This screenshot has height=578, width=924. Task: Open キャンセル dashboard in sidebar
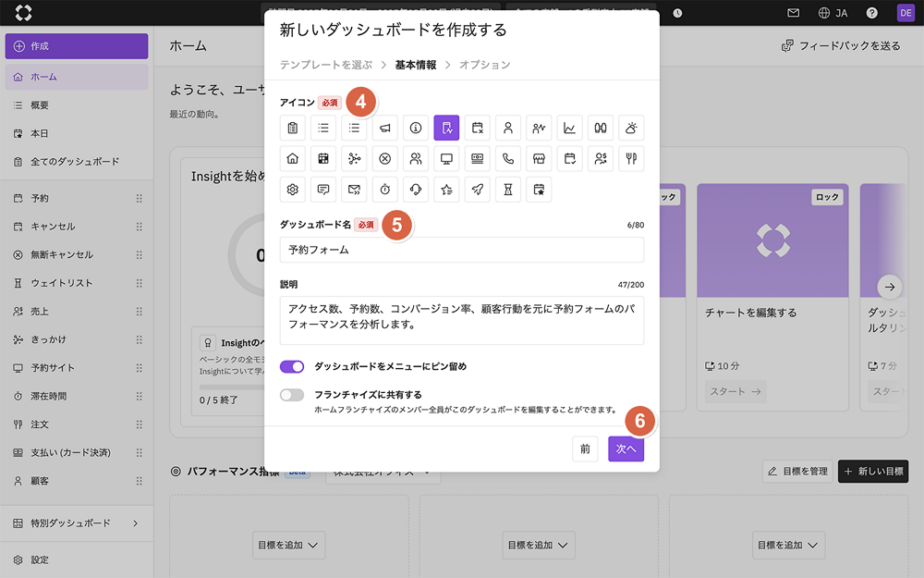click(x=77, y=227)
